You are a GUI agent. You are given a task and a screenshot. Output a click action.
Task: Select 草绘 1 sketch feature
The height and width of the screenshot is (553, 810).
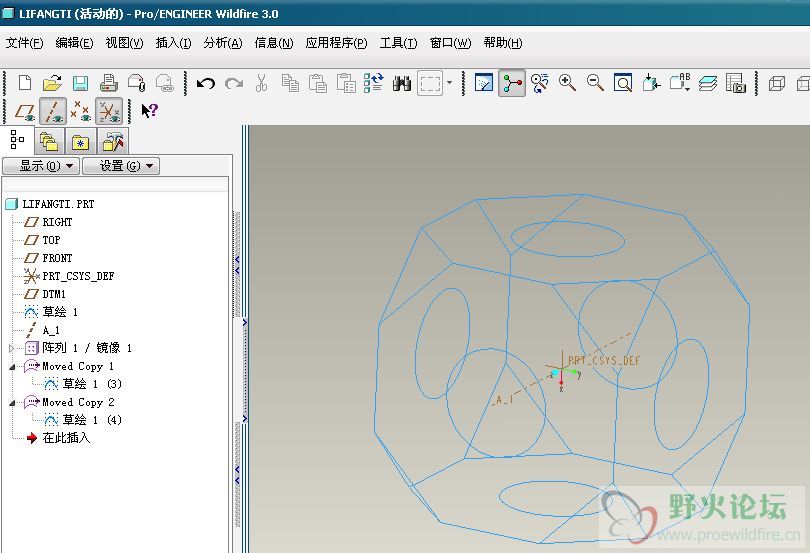60,312
